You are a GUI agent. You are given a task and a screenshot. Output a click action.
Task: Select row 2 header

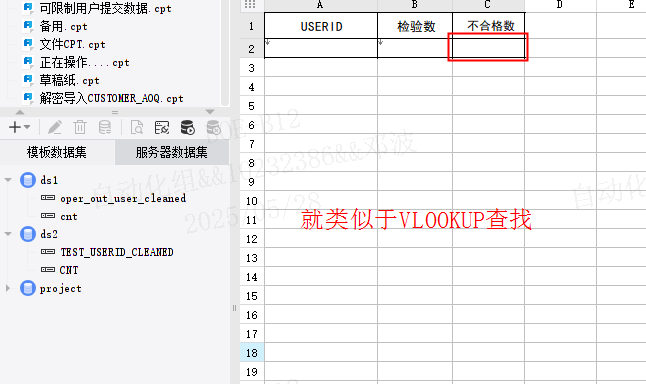coord(252,49)
